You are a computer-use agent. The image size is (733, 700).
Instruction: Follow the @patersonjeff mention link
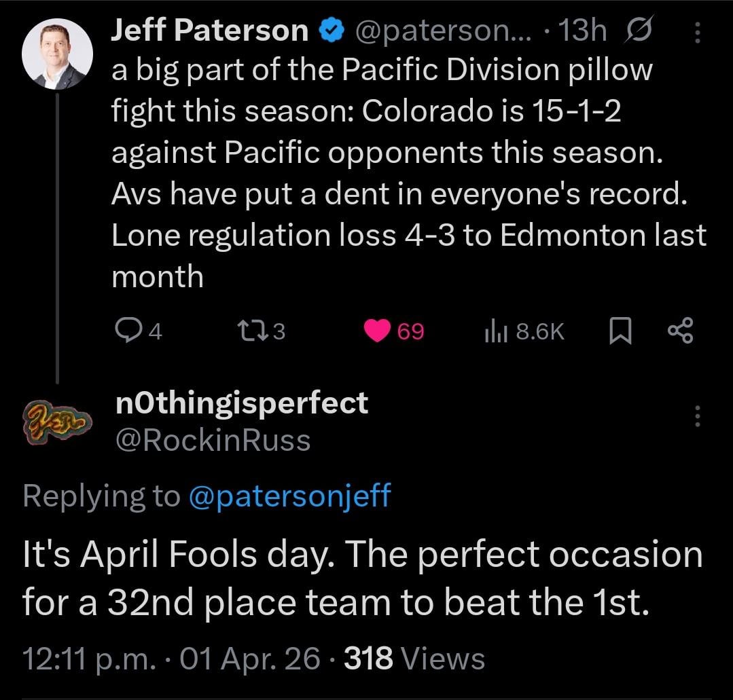tap(288, 496)
